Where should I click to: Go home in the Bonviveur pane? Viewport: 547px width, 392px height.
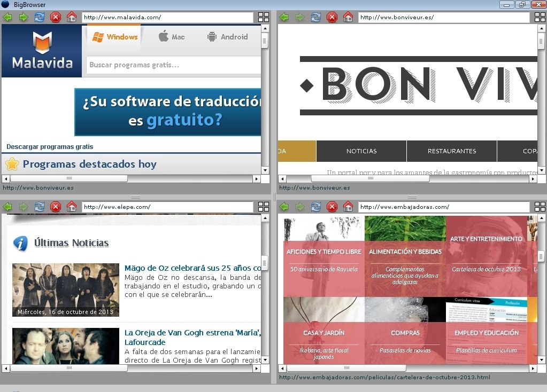pyautogui.click(x=348, y=17)
